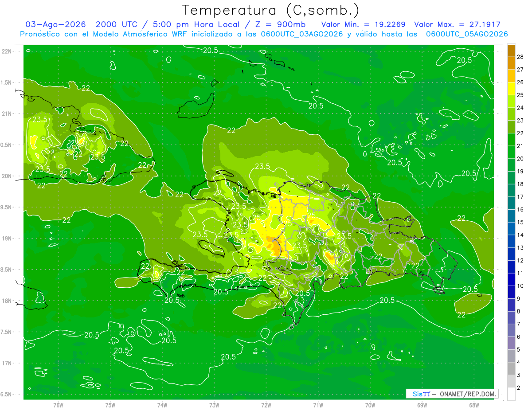Click the "ONAMET/REP.DOM." credit stamp
532x411 pixels.
click(469, 394)
